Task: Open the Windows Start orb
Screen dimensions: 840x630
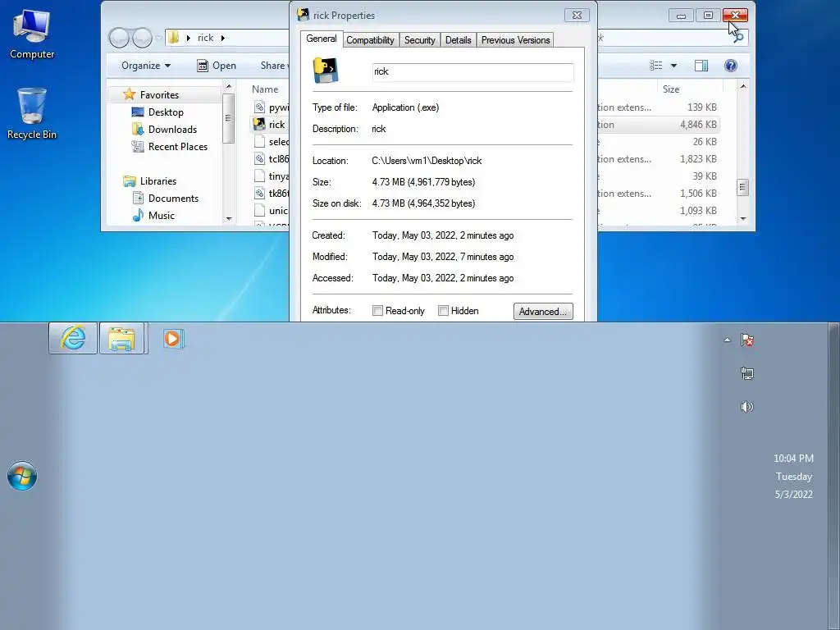Action: point(22,476)
